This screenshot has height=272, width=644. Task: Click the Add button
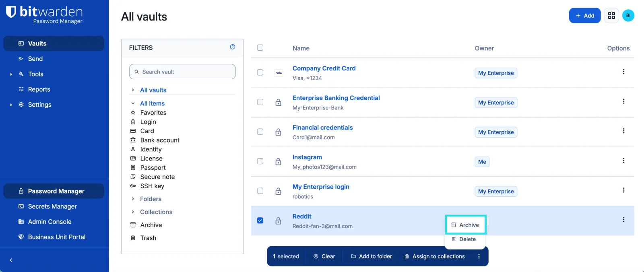coord(585,16)
